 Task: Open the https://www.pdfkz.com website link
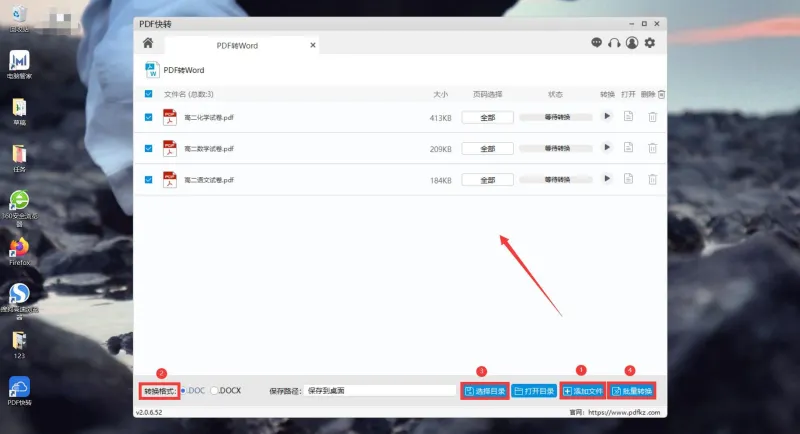click(x=624, y=412)
